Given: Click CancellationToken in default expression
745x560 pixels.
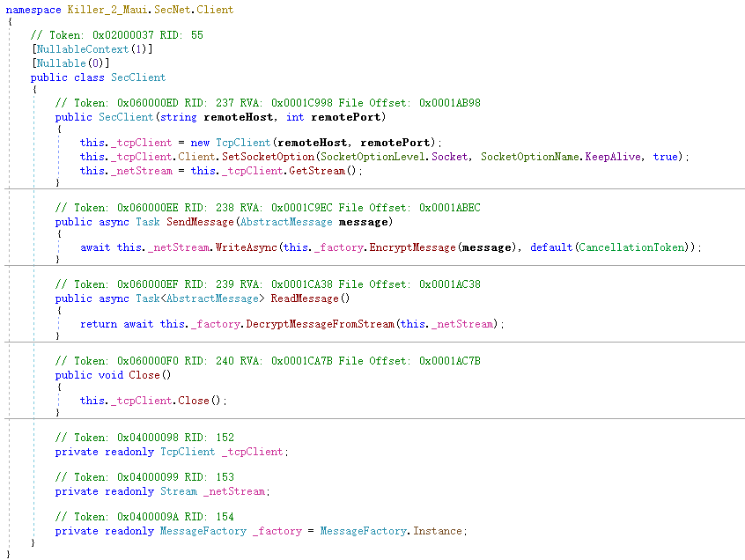Looking at the screenshot, I should click(631, 247).
